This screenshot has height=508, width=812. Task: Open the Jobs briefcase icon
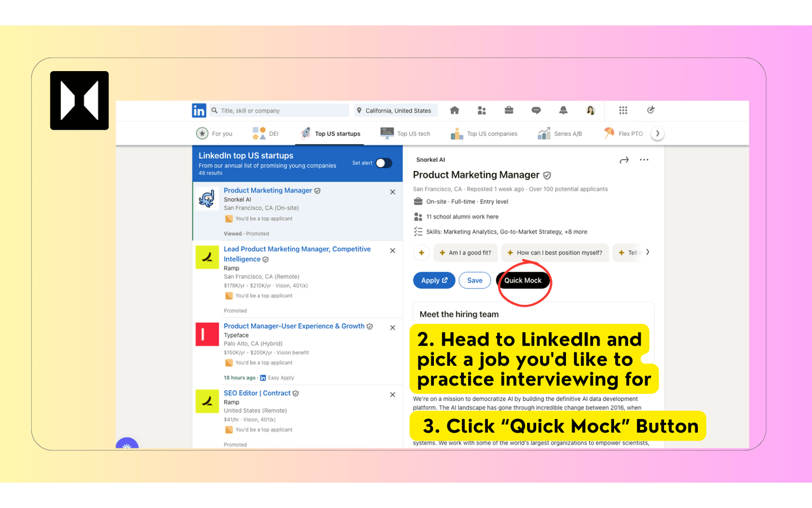(509, 110)
